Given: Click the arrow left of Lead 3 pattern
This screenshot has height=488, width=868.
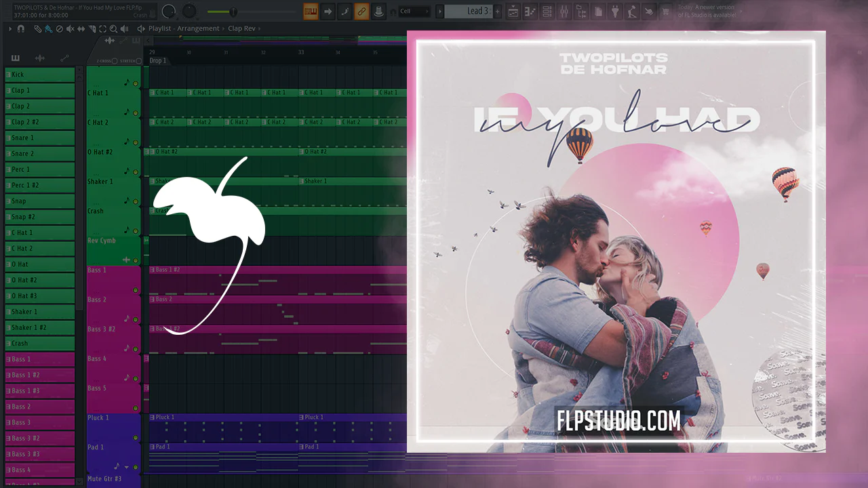Looking at the screenshot, I should pos(440,12).
